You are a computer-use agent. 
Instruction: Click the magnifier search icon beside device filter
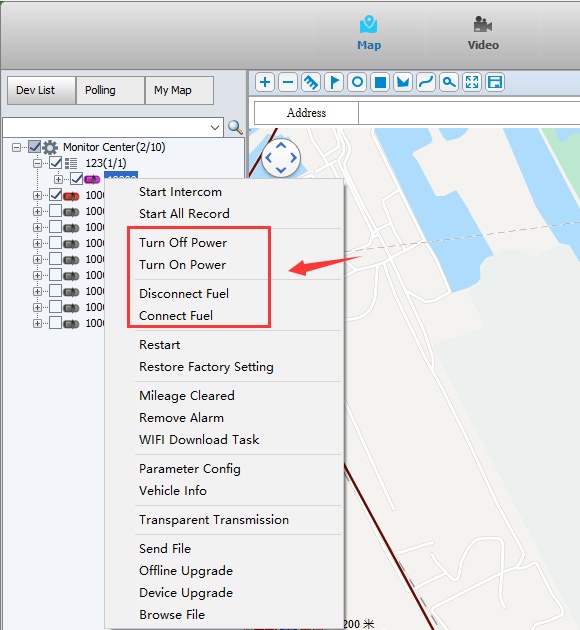(x=235, y=127)
